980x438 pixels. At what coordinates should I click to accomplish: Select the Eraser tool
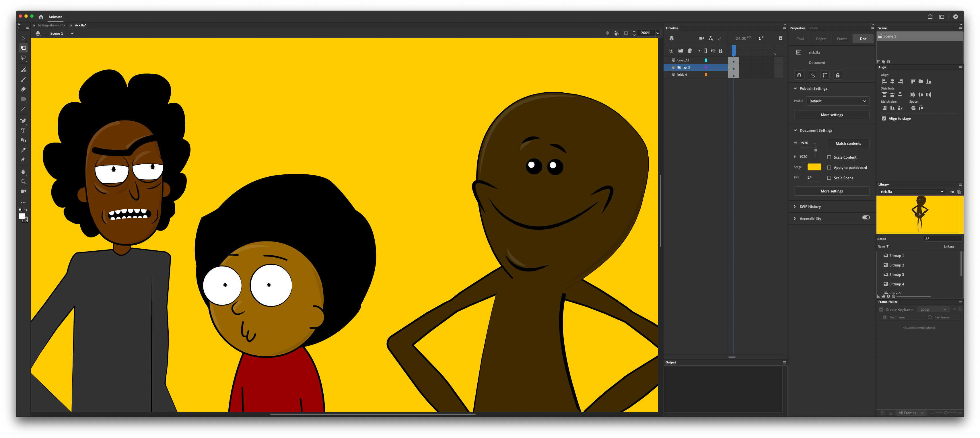[x=23, y=89]
